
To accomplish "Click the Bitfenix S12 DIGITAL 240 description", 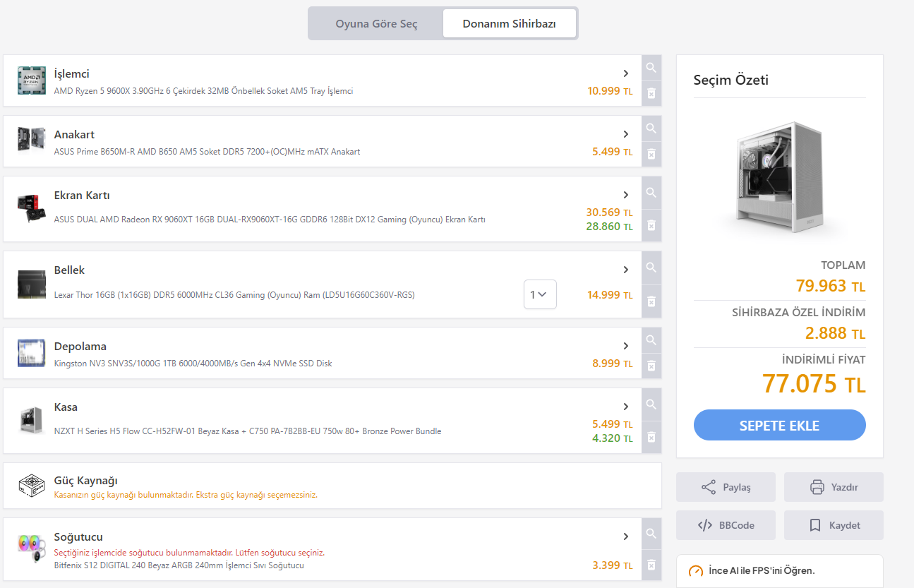I will click(179, 565).
